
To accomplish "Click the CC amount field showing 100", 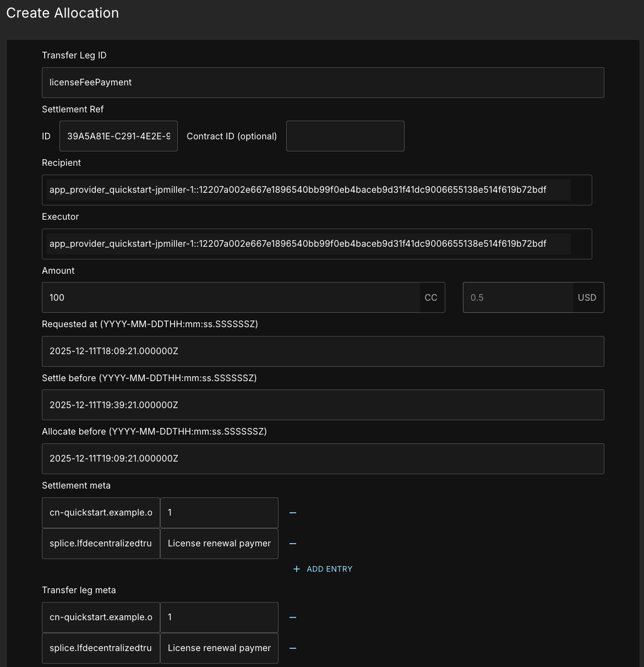I will coord(231,297).
